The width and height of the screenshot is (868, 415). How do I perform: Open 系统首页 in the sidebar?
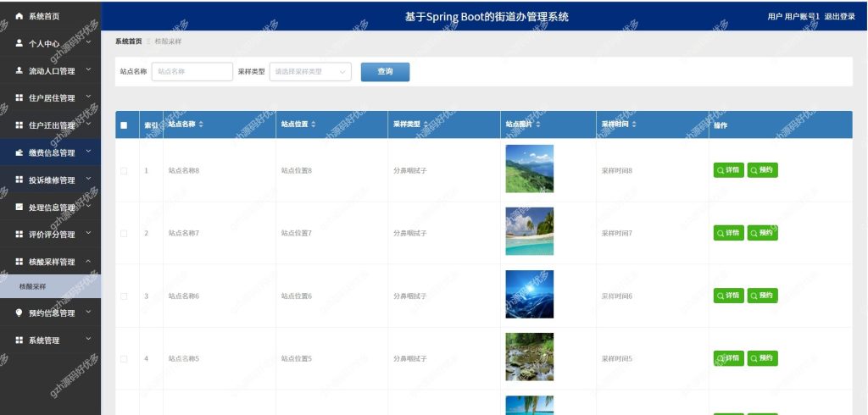click(x=50, y=17)
